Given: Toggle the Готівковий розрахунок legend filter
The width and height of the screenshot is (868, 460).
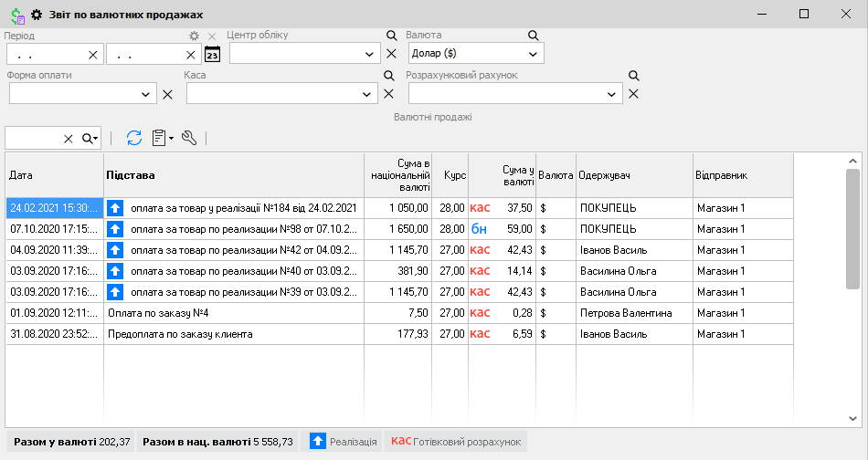Looking at the screenshot, I should pos(456,442).
